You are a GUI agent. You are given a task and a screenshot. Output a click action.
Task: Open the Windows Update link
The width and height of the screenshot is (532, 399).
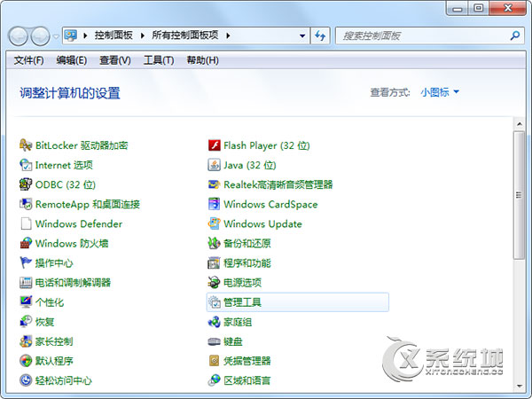pos(262,224)
